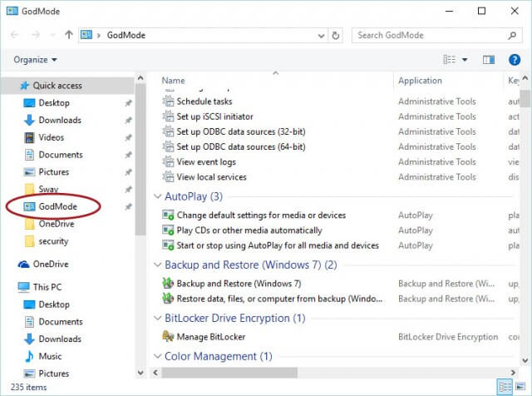
Task: Click the navigation pane vertical scrollbar thumb
Action: (x=140, y=160)
